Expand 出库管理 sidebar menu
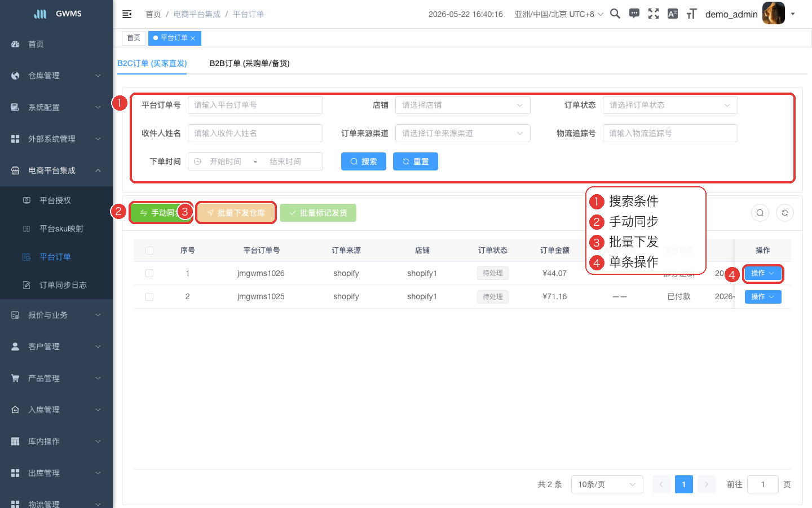Screen dimensions: 812x508 [x=56, y=473]
